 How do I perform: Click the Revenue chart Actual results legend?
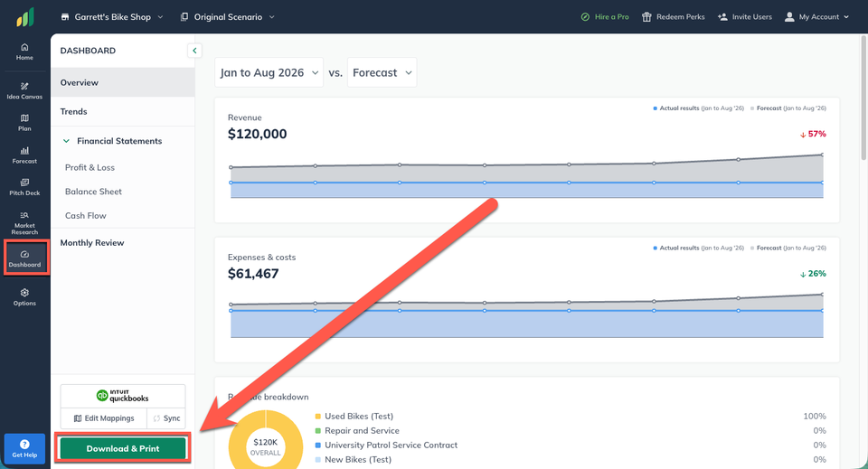(x=699, y=108)
